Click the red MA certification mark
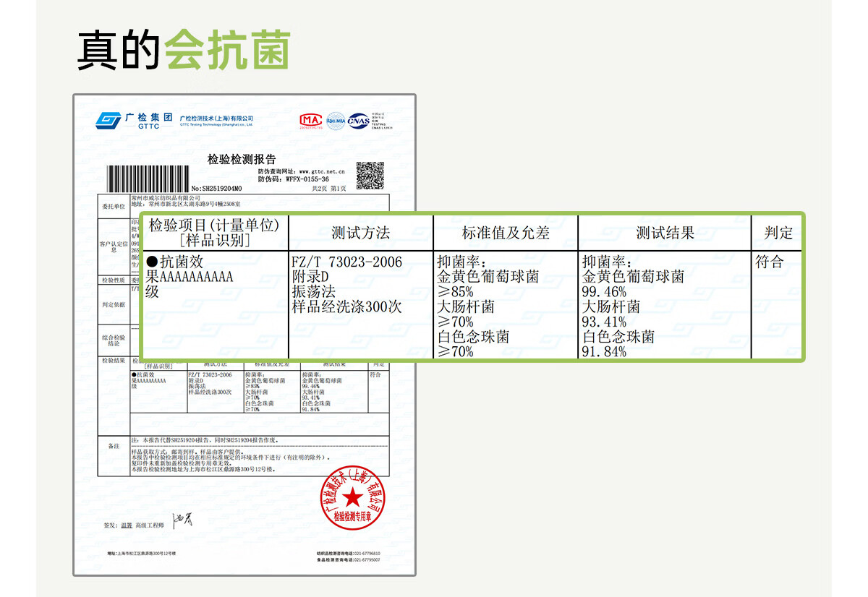868x597 pixels. [311, 121]
